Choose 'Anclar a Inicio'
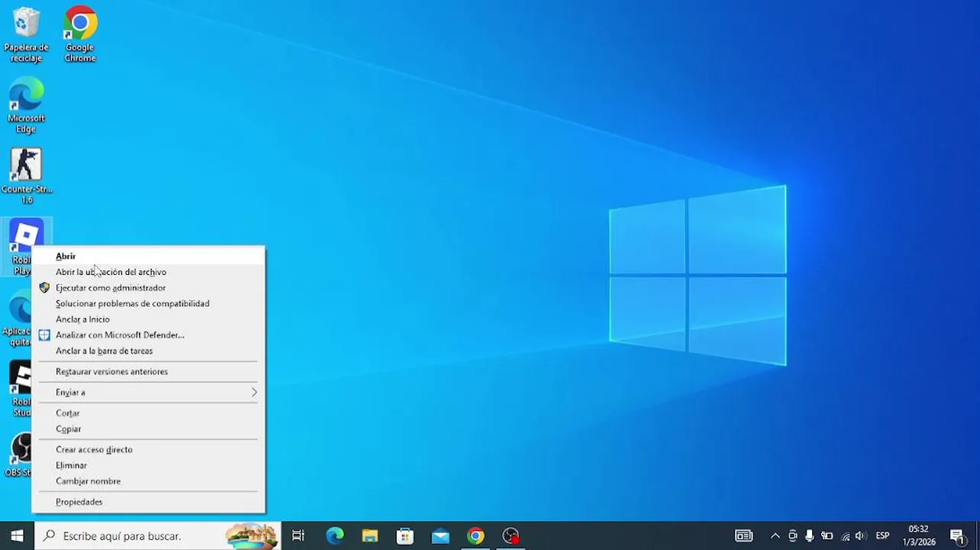980x550 pixels. (148, 319)
